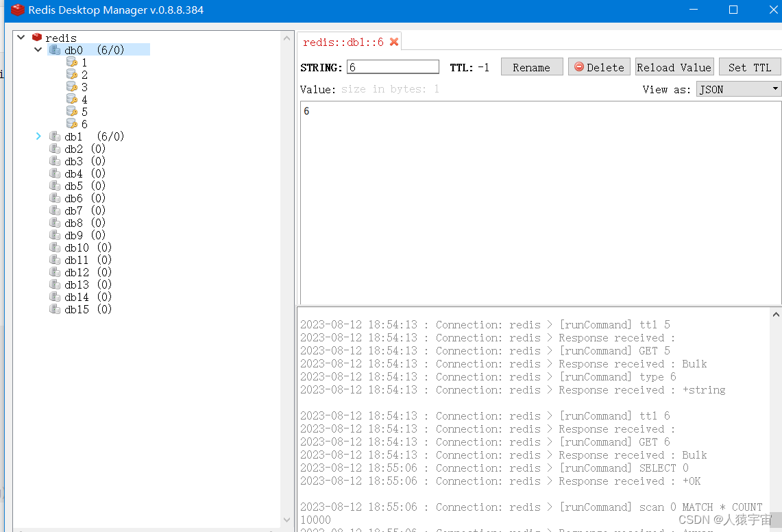Click the 'size in bytes: 1' text
Image resolution: width=782 pixels, height=532 pixels.
tap(390, 89)
